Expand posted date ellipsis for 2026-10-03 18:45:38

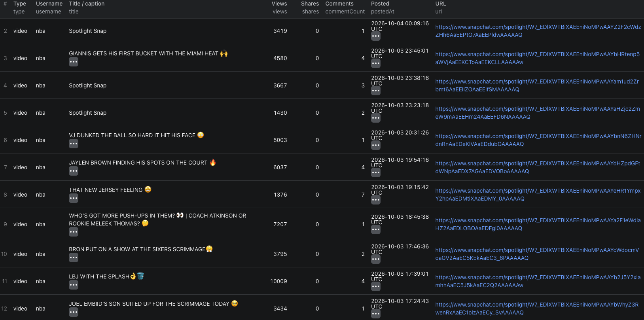[x=376, y=229]
